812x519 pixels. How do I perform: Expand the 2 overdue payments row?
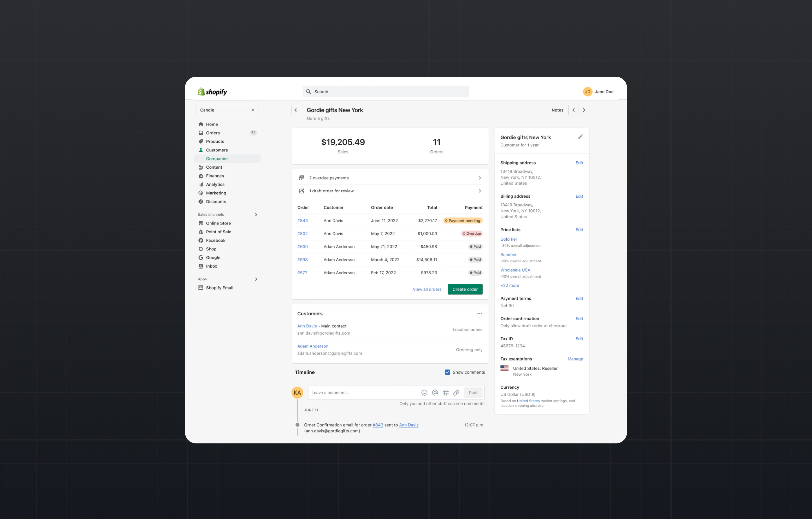390,178
